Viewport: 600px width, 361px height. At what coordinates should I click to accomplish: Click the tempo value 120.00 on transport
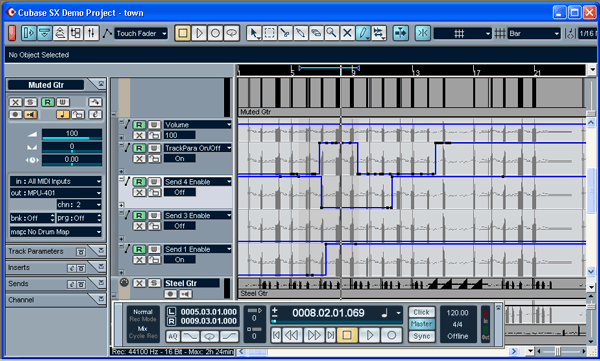point(457,313)
